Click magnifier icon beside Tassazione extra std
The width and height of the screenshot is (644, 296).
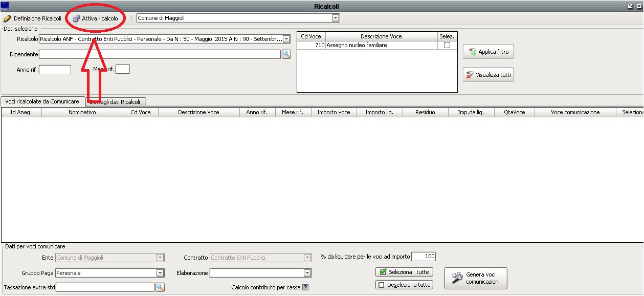(160, 287)
